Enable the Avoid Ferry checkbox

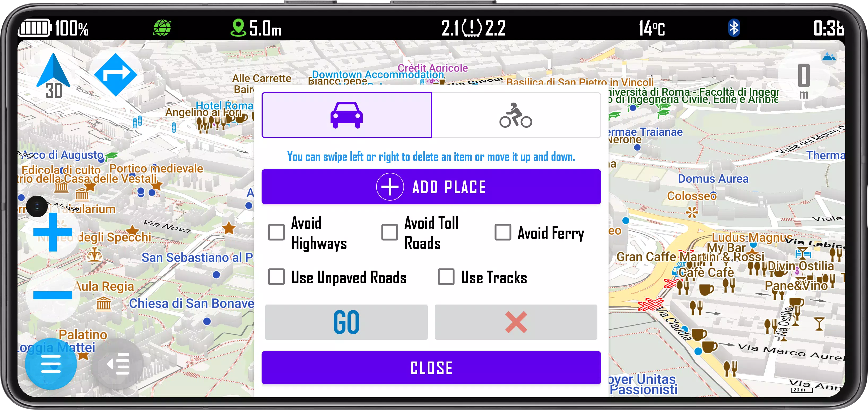[x=502, y=232]
